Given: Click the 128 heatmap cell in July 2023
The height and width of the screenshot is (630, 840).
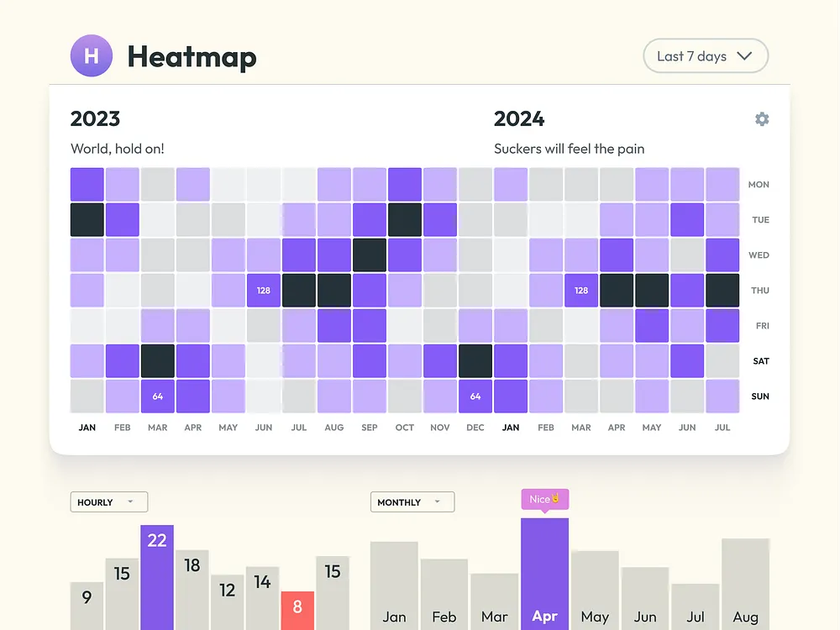Looking at the screenshot, I should [x=263, y=290].
